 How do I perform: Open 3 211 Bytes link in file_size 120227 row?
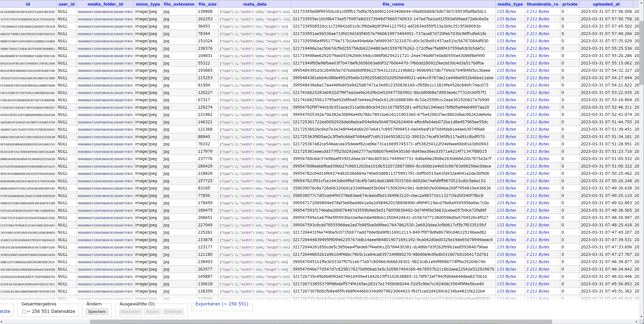(538, 93)
